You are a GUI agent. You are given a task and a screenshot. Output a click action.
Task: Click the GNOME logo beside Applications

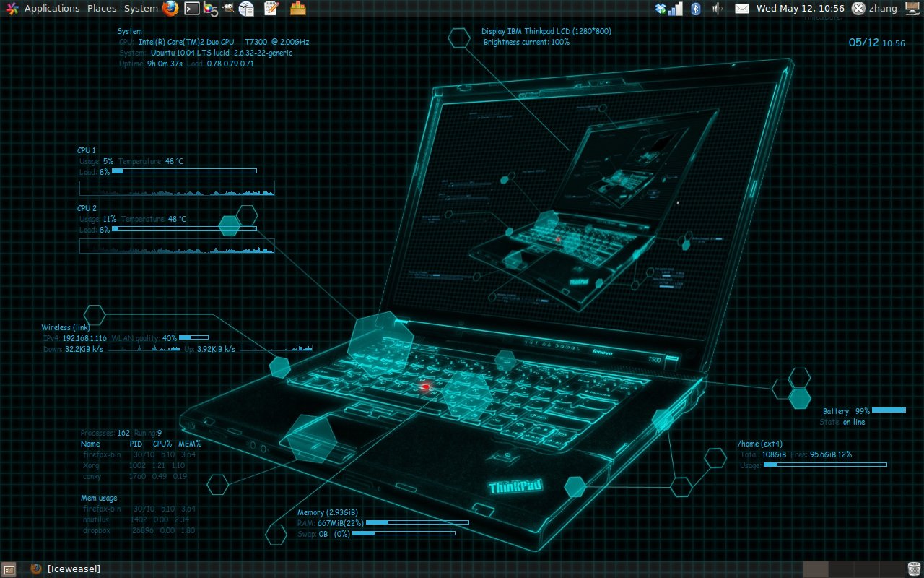pyautogui.click(x=12, y=9)
